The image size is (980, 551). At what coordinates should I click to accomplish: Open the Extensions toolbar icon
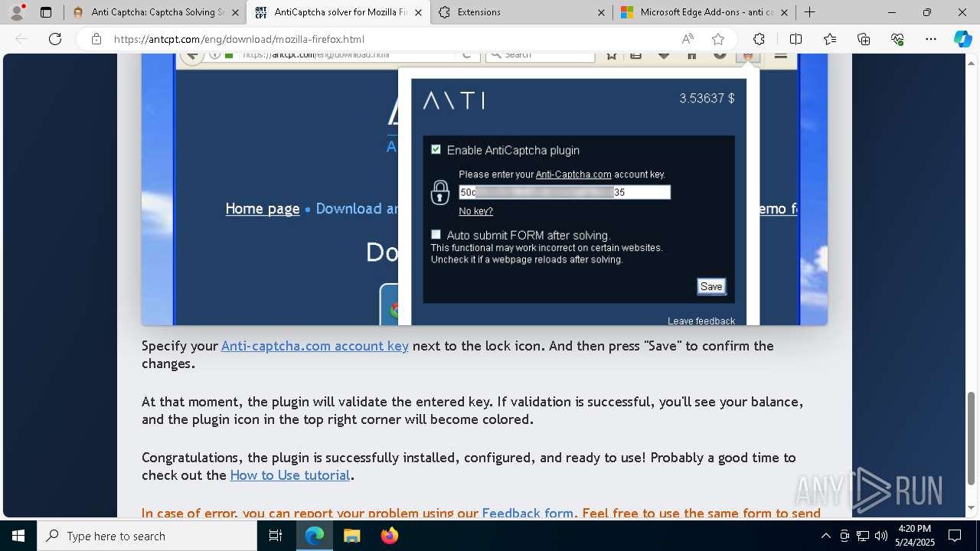pos(759,39)
